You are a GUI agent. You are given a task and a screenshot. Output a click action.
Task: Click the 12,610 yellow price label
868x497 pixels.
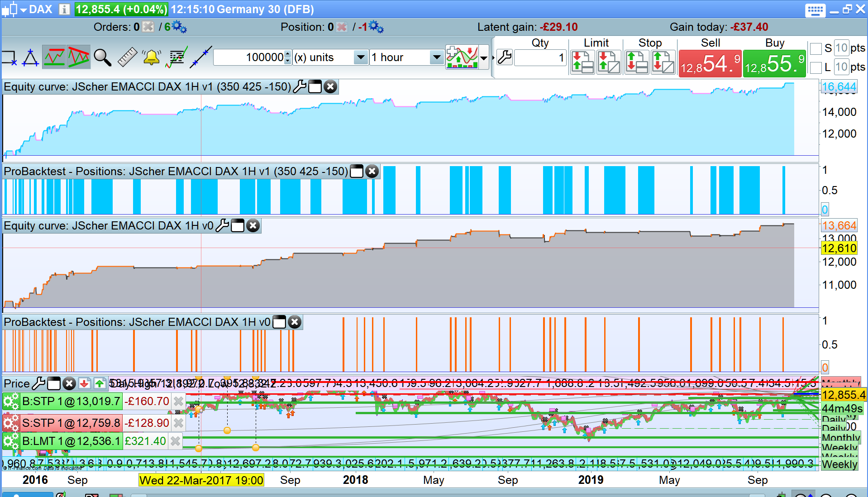(x=839, y=248)
